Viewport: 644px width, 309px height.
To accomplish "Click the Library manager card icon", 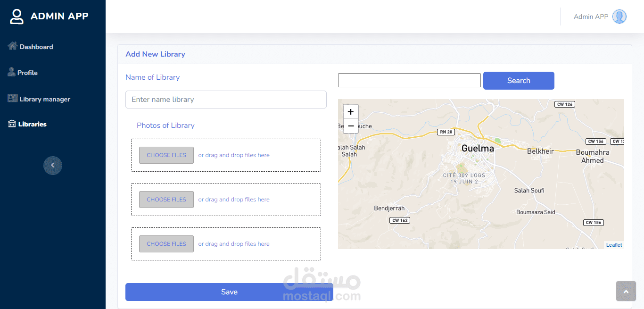I will 12,99.
